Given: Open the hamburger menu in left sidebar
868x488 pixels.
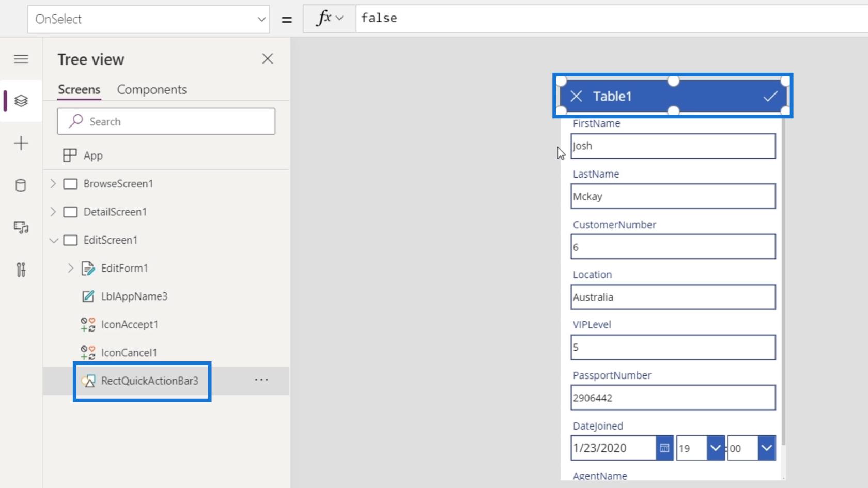Looking at the screenshot, I should tap(21, 59).
